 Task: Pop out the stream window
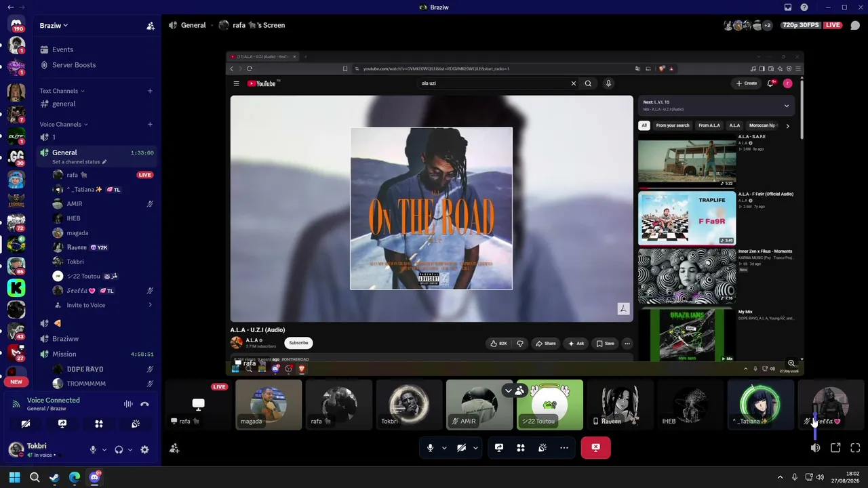[x=835, y=448]
